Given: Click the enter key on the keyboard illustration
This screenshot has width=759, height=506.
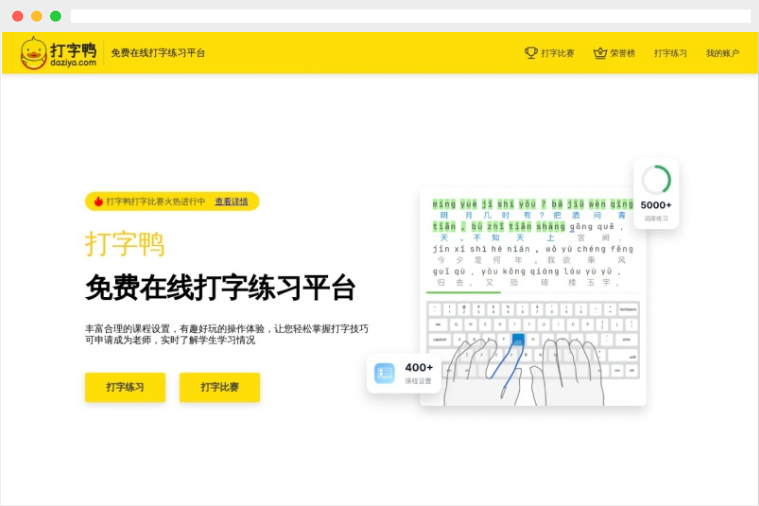Looking at the screenshot, I should (627, 339).
